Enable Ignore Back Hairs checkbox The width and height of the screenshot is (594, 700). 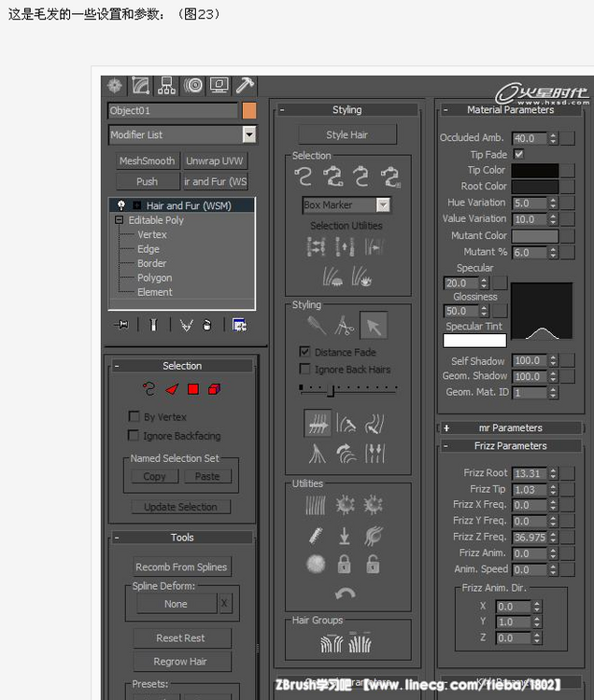click(305, 370)
